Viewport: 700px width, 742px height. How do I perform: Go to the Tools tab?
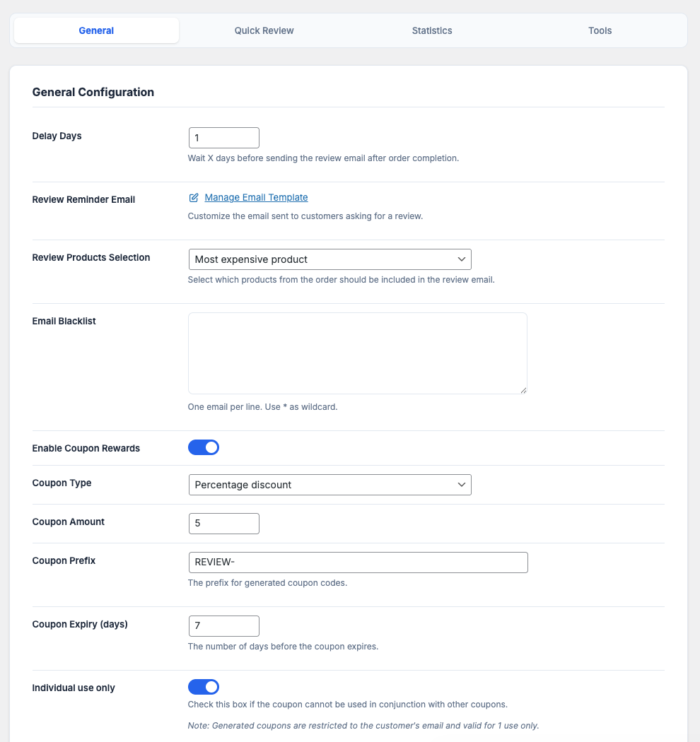point(600,30)
